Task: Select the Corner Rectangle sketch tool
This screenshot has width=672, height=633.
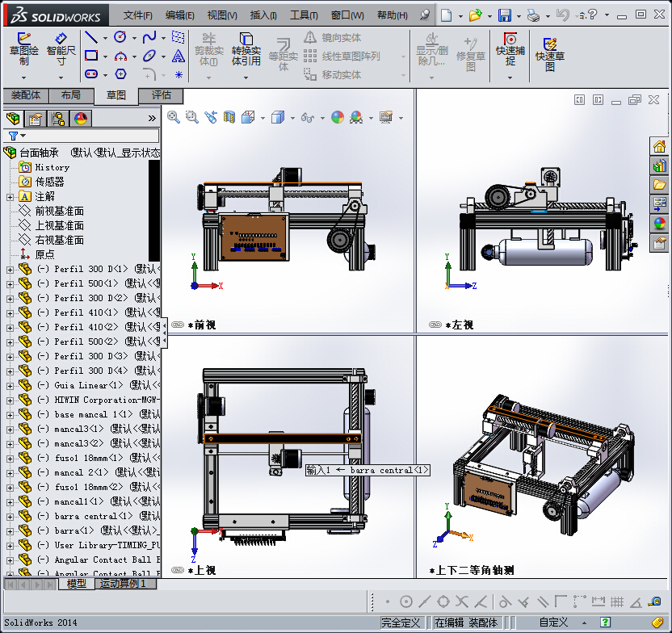Action: pos(91,56)
